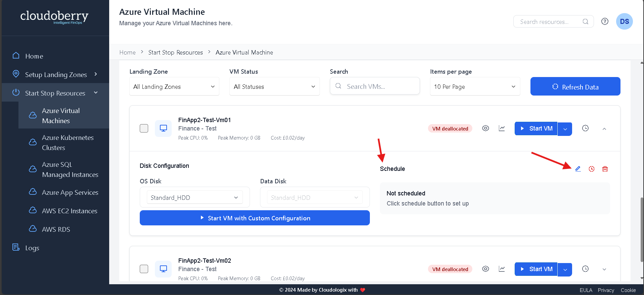
Task: Open Azure Virtual Machines sidebar item
Action: pyautogui.click(x=64, y=116)
